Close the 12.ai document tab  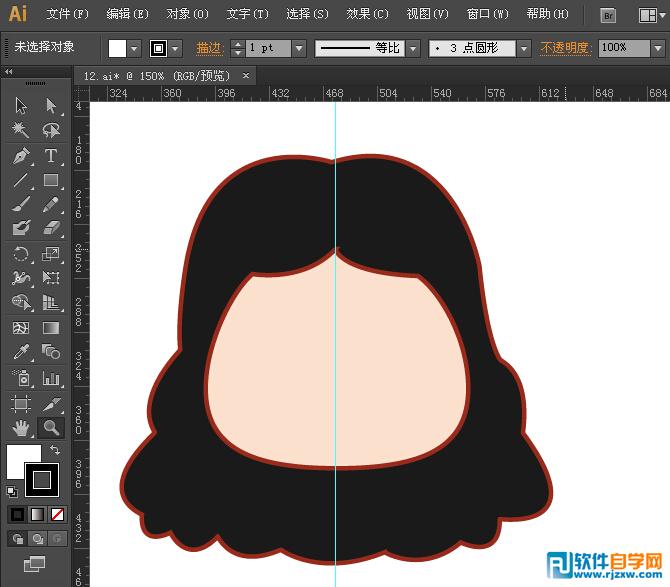(x=246, y=76)
